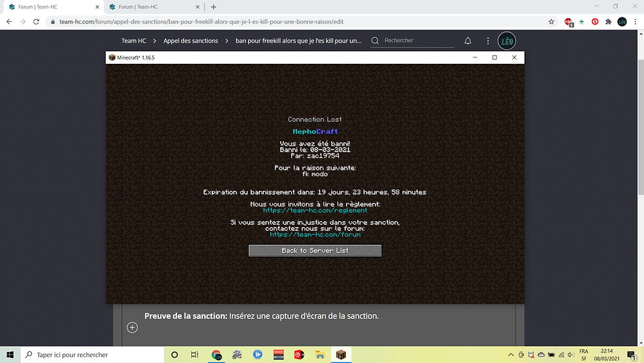
Task: Go to the Team HC breadcrumb
Action: pos(133,41)
